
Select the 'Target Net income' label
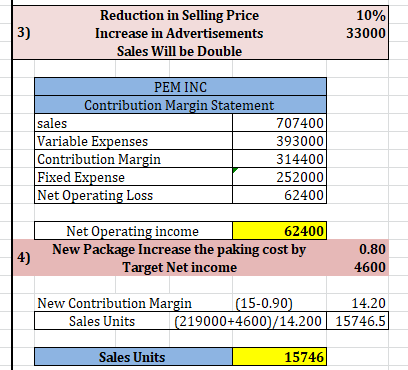(180, 267)
